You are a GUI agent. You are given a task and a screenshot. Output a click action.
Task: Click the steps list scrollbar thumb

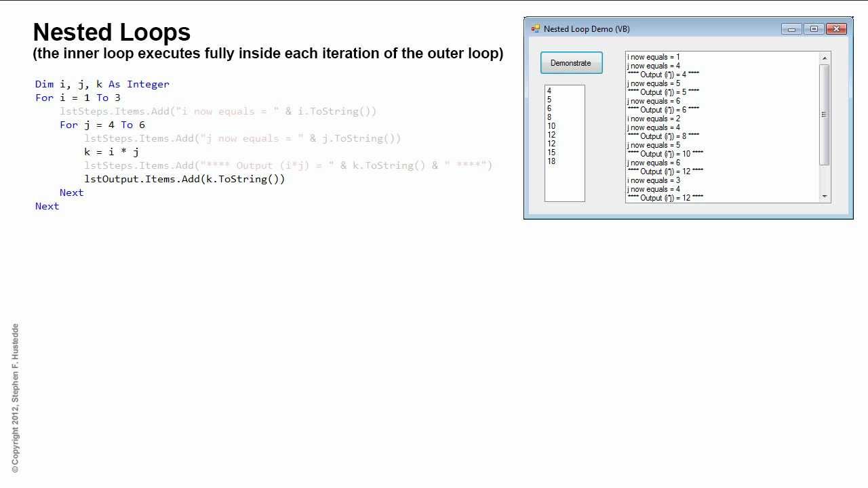coord(825,115)
